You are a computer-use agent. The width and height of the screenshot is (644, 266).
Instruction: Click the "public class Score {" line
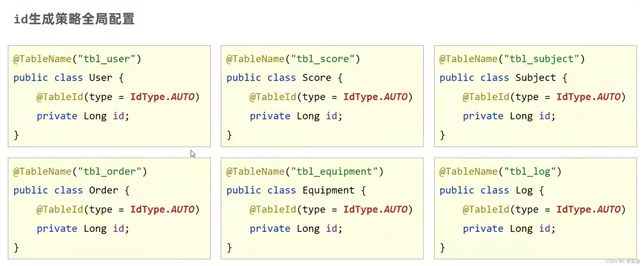(284, 78)
